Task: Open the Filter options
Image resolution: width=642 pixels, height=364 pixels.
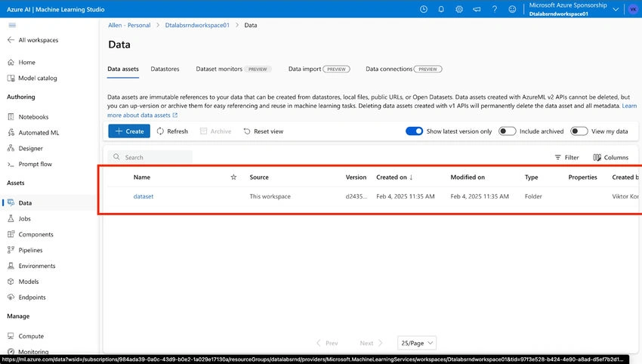Action: tap(566, 157)
